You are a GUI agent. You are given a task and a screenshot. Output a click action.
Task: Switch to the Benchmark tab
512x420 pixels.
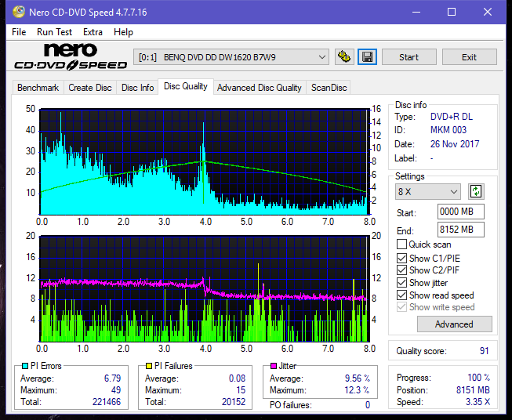[x=38, y=88]
